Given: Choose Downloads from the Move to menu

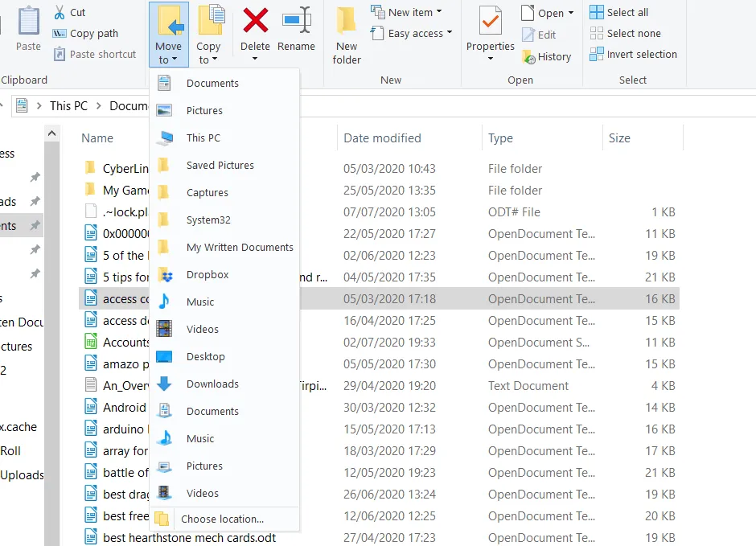Looking at the screenshot, I should [x=212, y=384].
